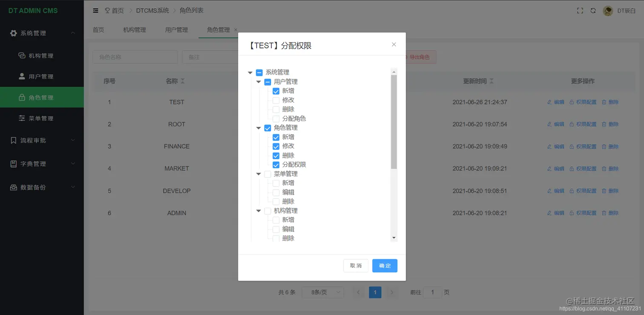The width and height of the screenshot is (644, 315).
Task: Click the 确定 confirm button
Action: pyautogui.click(x=384, y=265)
